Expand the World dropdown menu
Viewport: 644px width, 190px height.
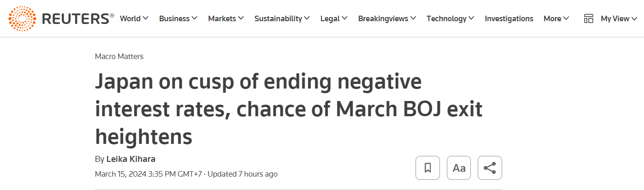pyautogui.click(x=134, y=18)
